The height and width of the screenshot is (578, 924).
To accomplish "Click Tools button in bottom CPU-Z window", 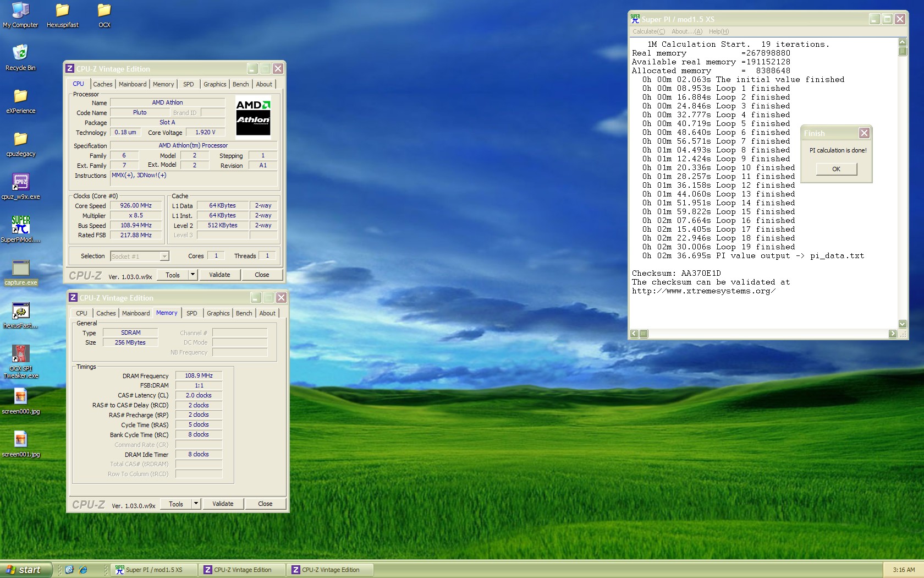I will tap(176, 503).
